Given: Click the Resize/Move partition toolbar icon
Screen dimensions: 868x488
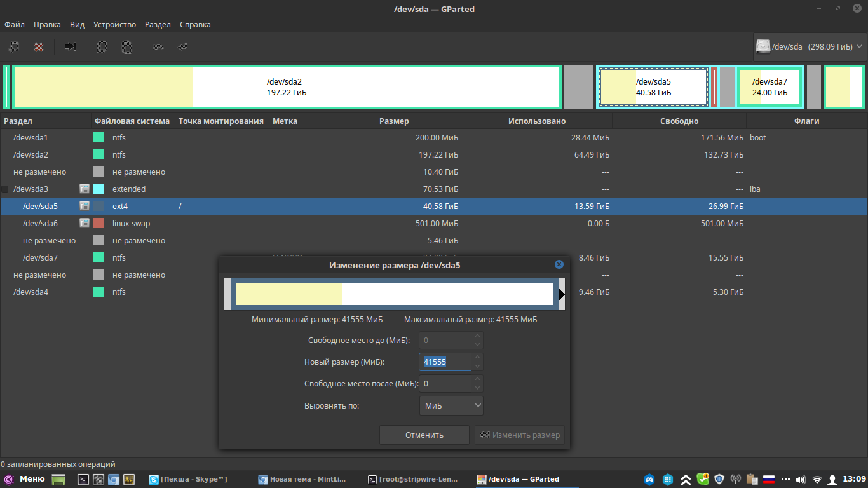Looking at the screenshot, I should pos(71,47).
